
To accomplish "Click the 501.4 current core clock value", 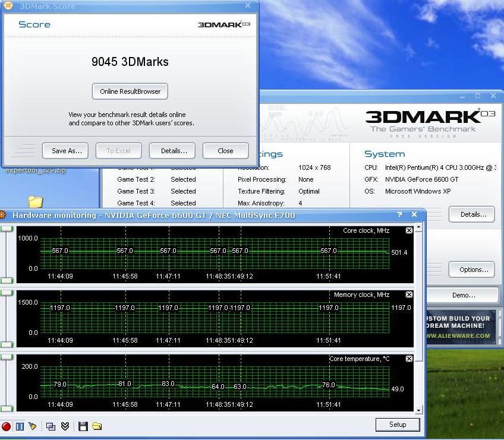I will point(399,252).
